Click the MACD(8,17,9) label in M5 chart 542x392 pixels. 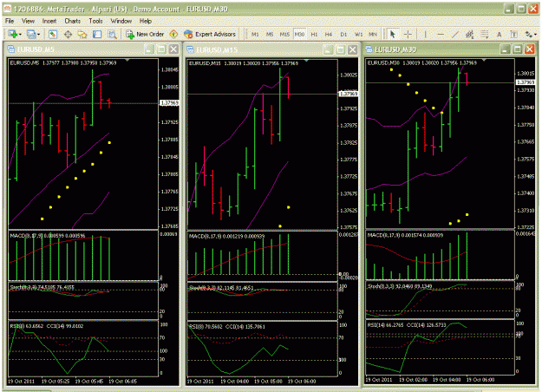pyautogui.click(x=26, y=236)
